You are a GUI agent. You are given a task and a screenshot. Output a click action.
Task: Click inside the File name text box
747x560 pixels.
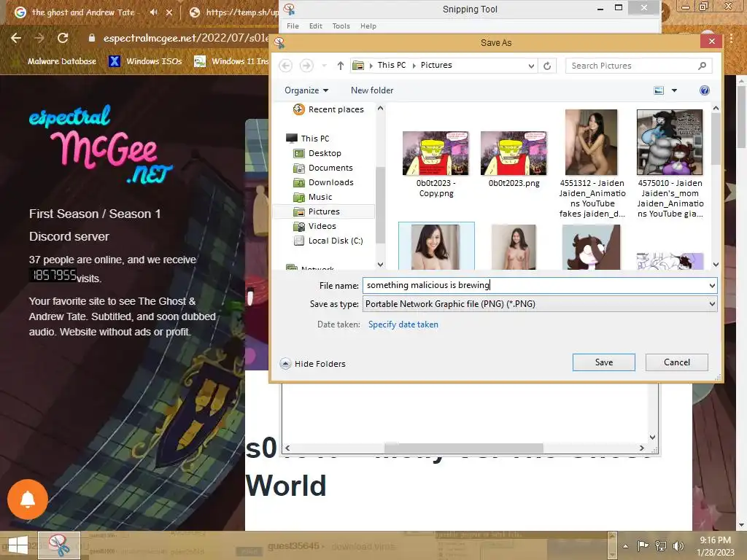point(535,285)
